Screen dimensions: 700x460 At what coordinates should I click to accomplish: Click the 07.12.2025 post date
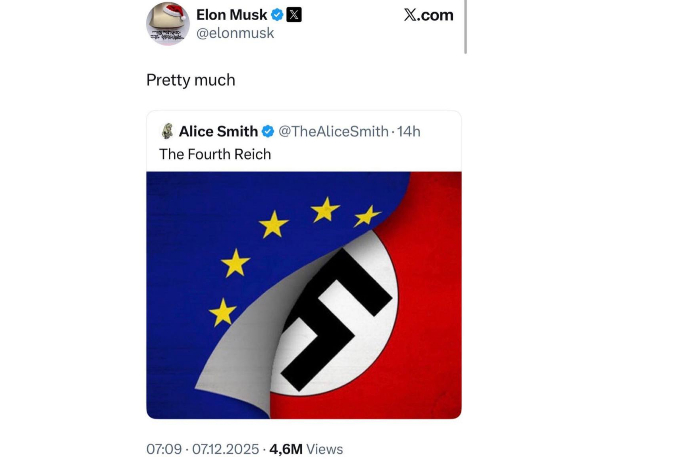click(x=224, y=449)
